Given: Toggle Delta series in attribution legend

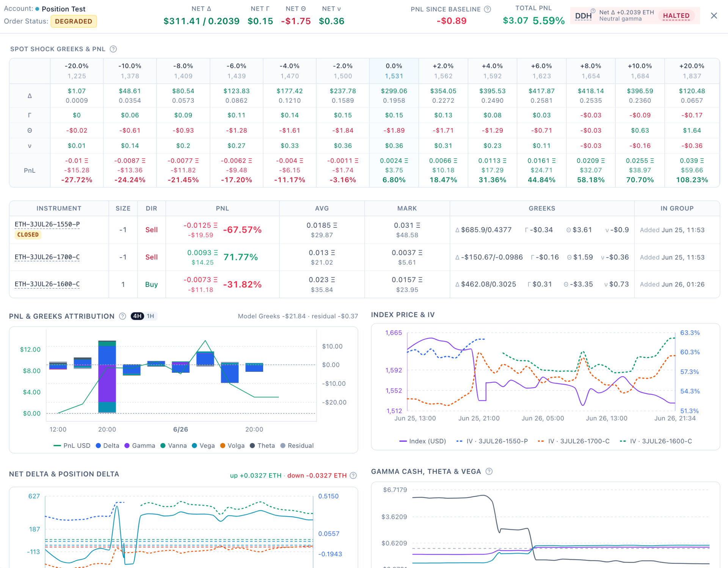Looking at the screenshot, I should (x=107, y=446).
